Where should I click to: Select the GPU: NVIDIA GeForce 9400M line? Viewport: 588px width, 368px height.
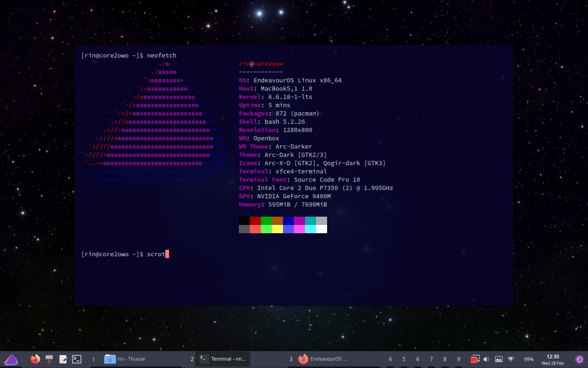(285, 196)
